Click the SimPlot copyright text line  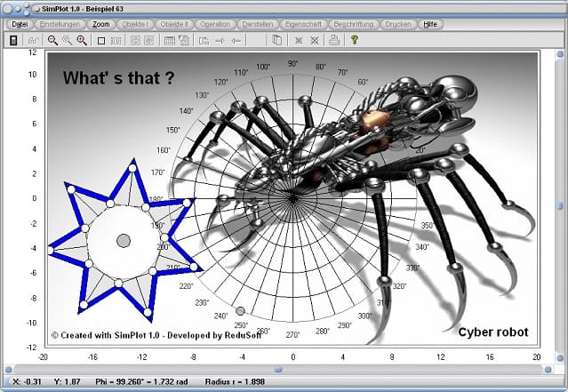(156, 335)
